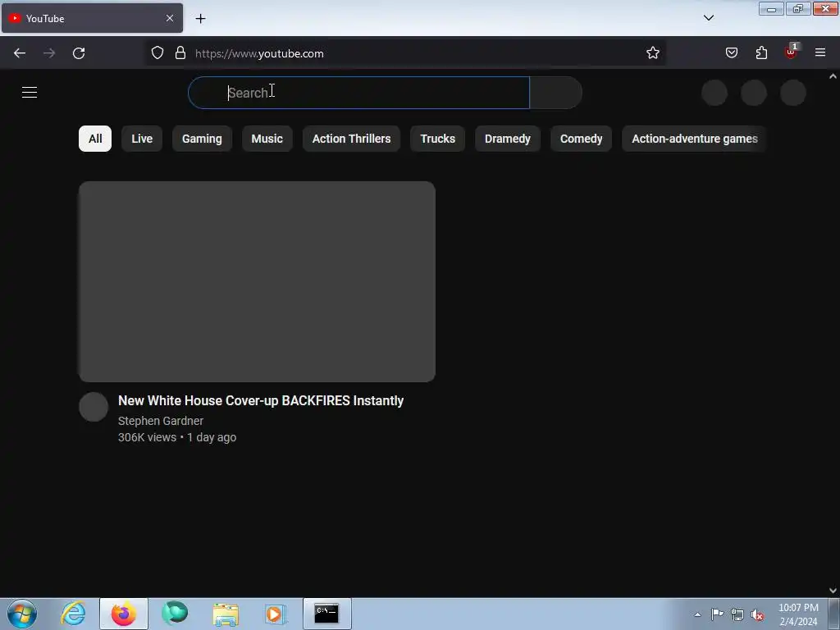
Task: Open Windows Explorer folder in taskbar
Action: point(226,614)
